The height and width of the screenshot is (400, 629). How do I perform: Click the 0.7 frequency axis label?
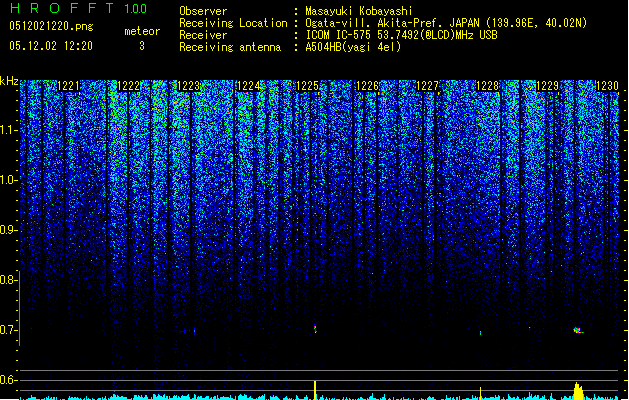tap(8, 330)
